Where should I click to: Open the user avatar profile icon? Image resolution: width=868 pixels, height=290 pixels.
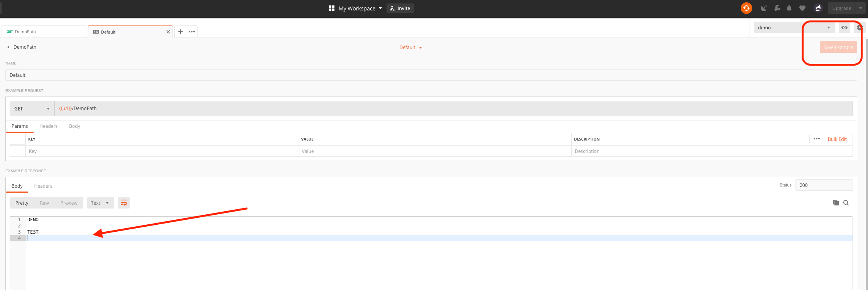pos(818,8)
